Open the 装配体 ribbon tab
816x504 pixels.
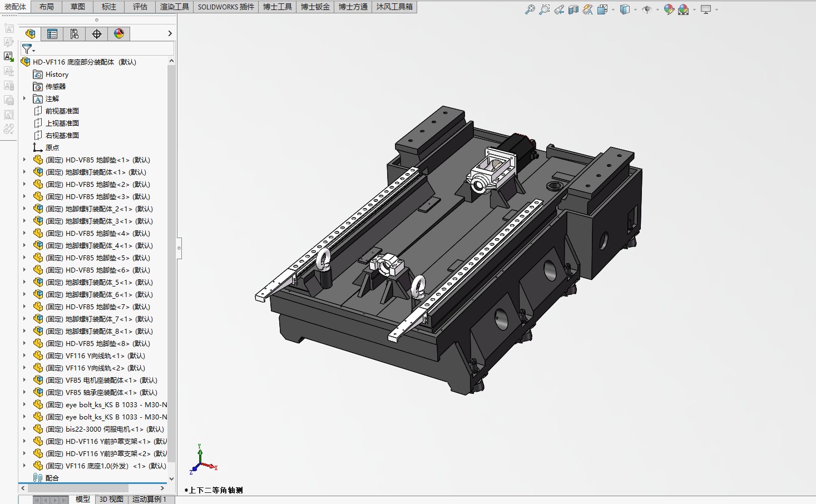pos(15,7)
